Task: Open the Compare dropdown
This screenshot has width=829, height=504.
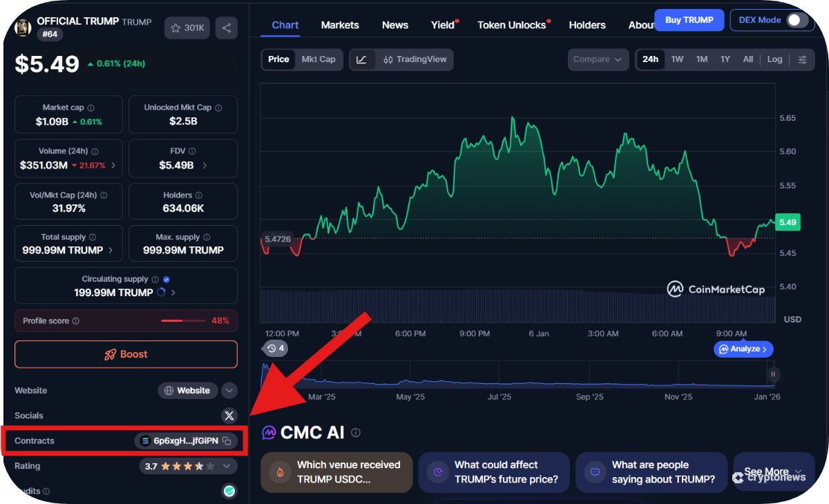Action: [598, 59]
